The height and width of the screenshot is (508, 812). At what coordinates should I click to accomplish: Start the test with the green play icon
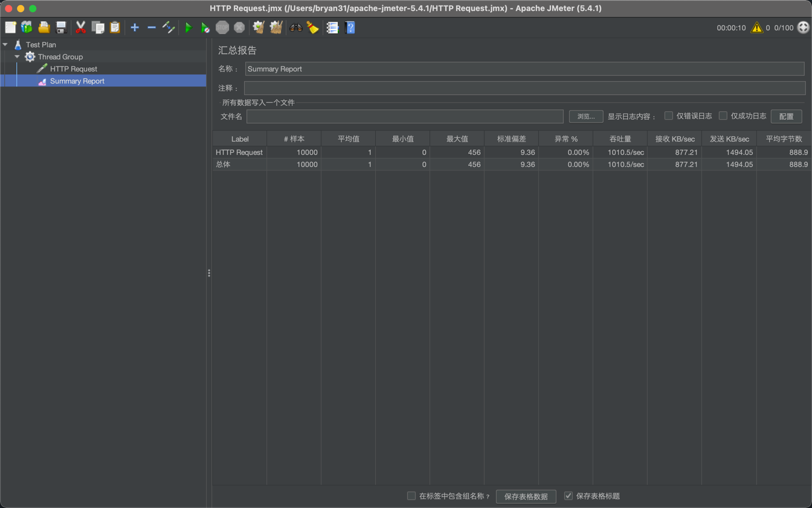point(188,27)
